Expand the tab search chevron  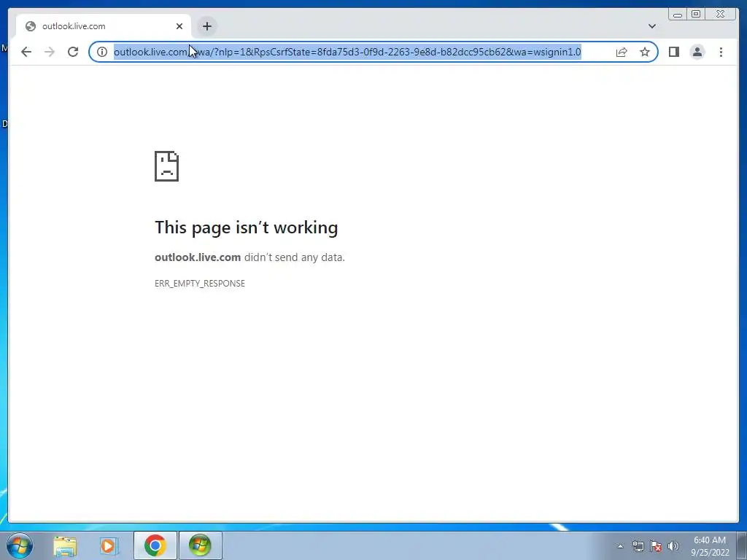651,26
